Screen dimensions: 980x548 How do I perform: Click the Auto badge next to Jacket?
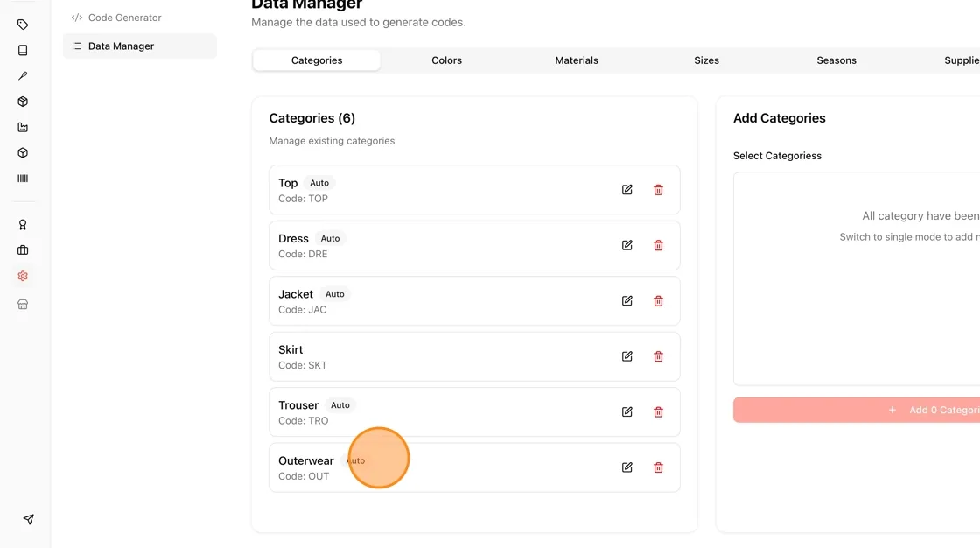334,294
